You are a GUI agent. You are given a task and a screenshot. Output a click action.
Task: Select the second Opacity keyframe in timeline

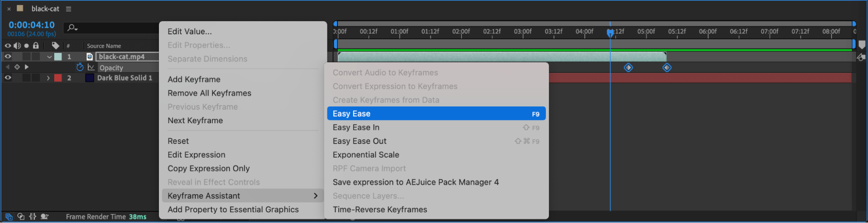(x=667, y=68)
